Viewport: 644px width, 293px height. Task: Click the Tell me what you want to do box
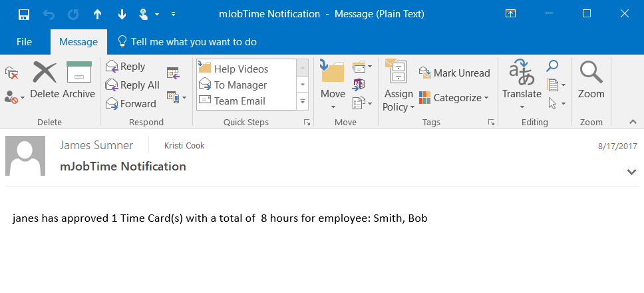[188, 42]
